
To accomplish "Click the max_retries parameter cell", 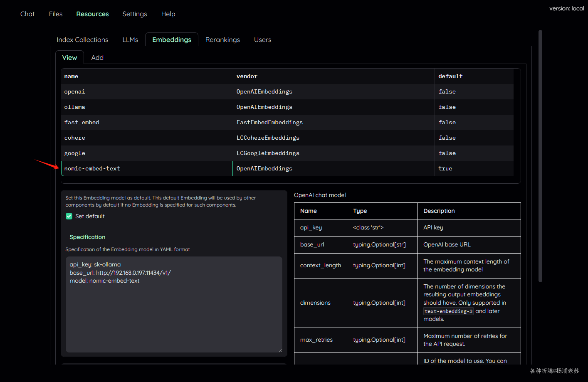I will coord(321,340).
